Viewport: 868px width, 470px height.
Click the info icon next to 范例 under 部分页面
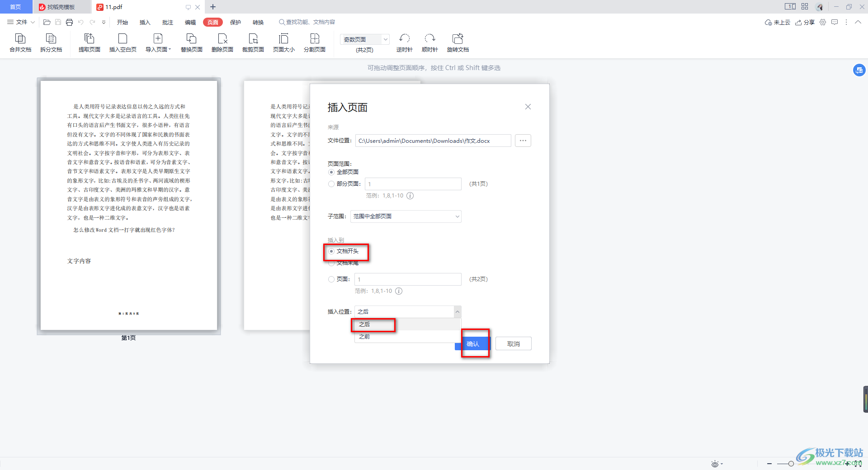(410, 196)
